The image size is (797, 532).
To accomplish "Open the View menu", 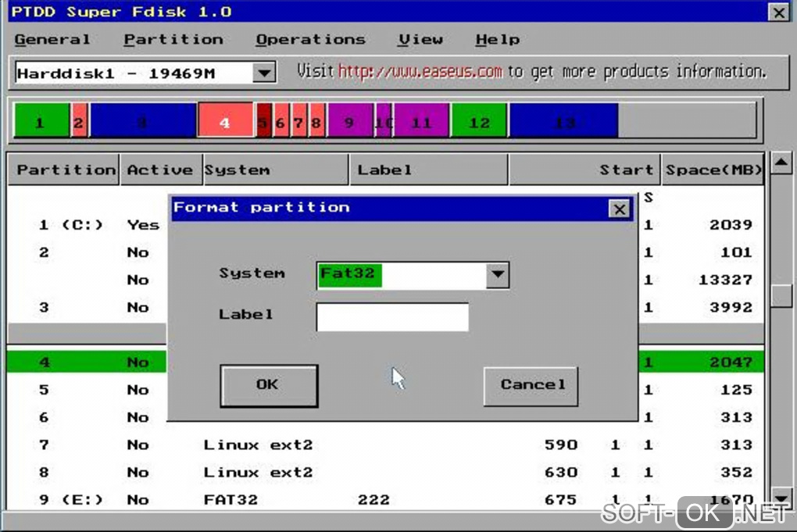I will pyautogui.click(x=420, y=40).
